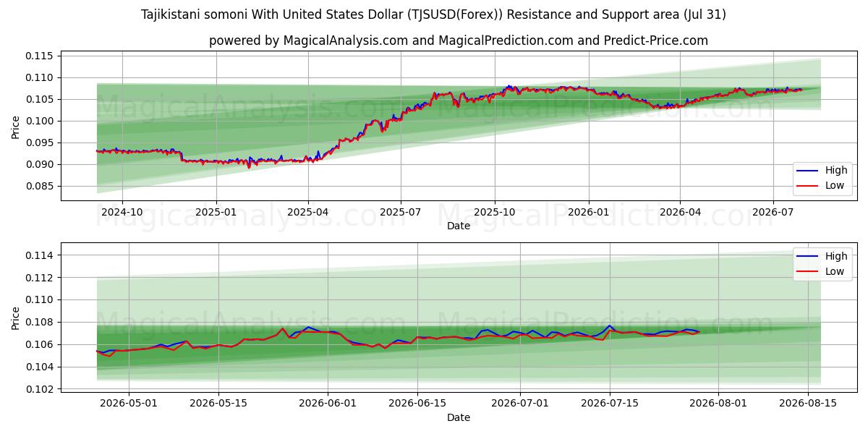Click the 0.114 price tick label

pos(41,255)
